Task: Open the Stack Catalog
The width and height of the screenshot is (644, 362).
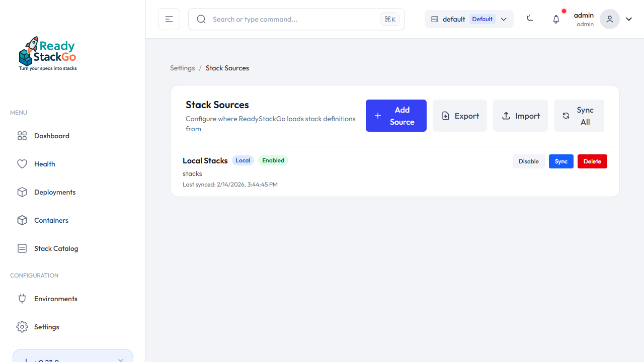Action: coord(55,248)
